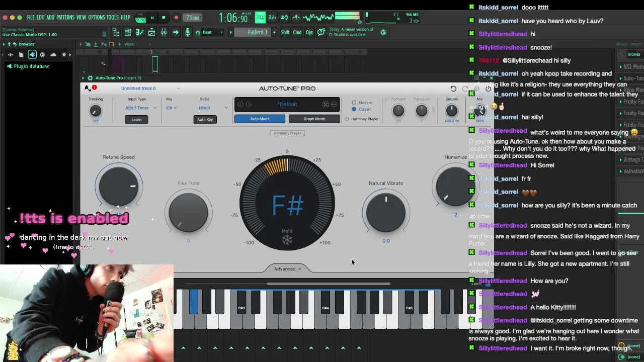The height and width of the screenshot is (362, 644).
Task: Open Auto-Tune settings gear icon
Action: click(x=476, y=88)
